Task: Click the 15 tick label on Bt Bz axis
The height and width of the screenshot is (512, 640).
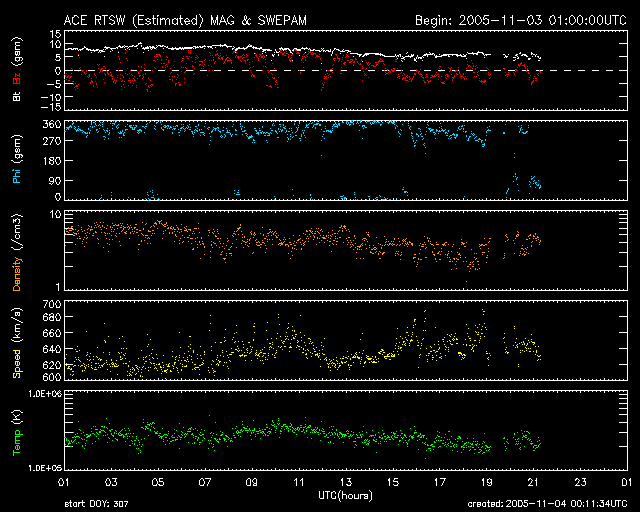Action: [x=56, y=34]
